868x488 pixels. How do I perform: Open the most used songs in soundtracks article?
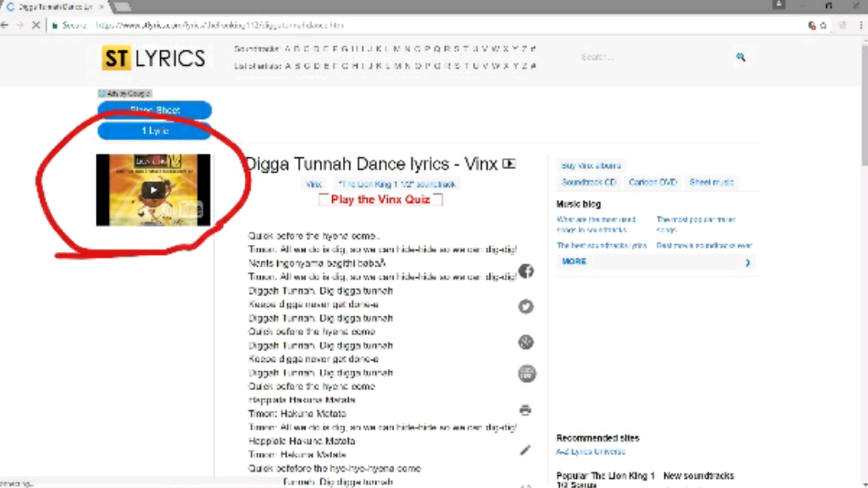[x=596, y=224]
